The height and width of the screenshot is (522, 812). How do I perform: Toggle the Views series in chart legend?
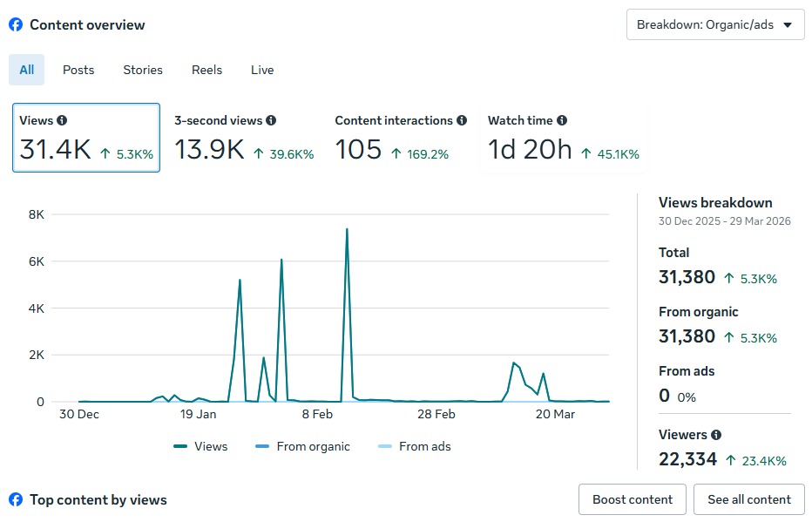point(200,446)
